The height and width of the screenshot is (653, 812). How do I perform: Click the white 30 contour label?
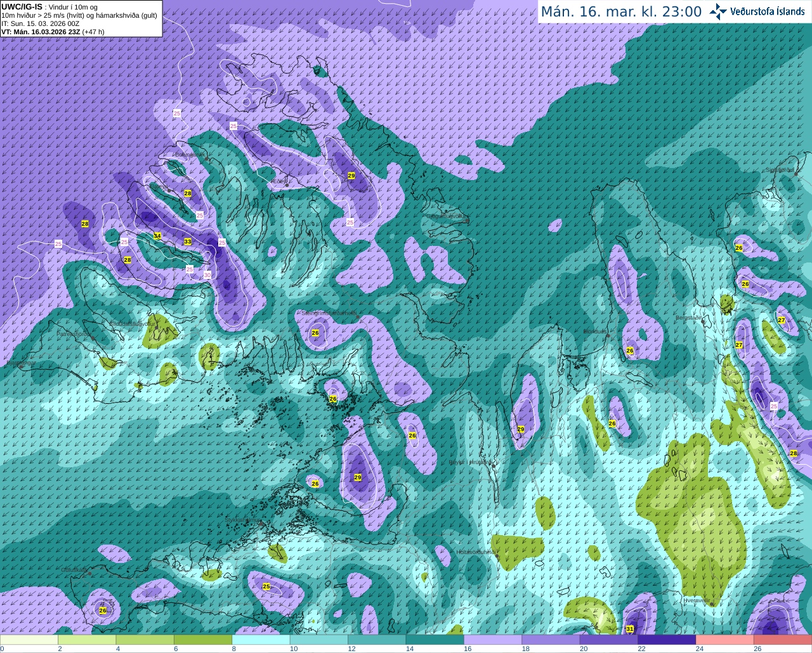pyautogui.click(x=207, y=275)
